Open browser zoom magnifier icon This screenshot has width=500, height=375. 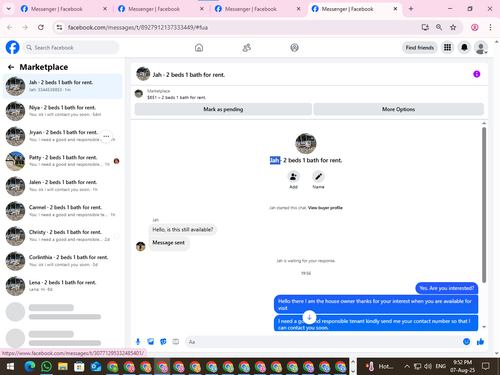coord(439,27)
